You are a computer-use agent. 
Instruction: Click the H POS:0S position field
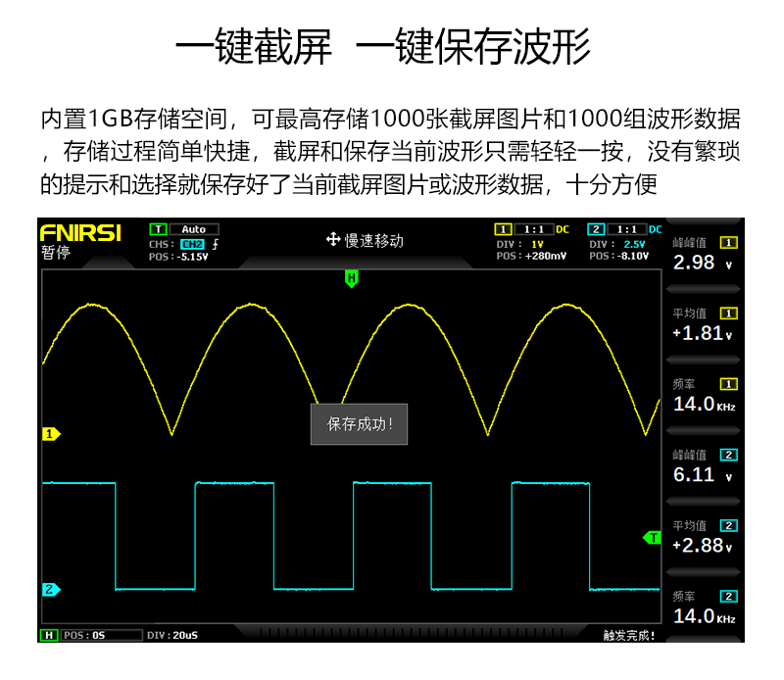(x=102, y=636)
